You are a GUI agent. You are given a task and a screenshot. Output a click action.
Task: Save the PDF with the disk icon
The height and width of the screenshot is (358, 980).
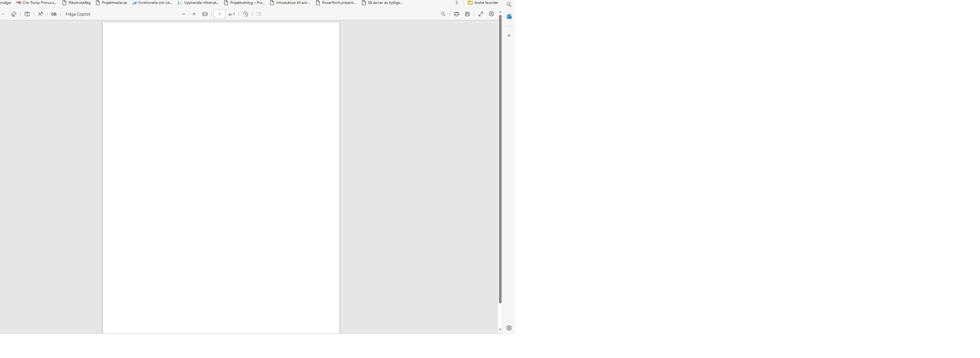[x=468, y=14]
